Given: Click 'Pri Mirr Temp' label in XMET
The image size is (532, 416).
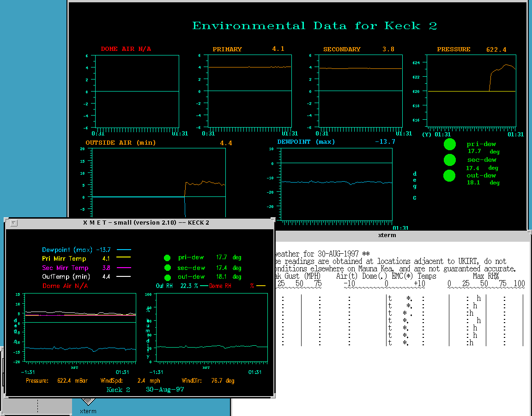Looking at the screenshot, I should point(64,259).
